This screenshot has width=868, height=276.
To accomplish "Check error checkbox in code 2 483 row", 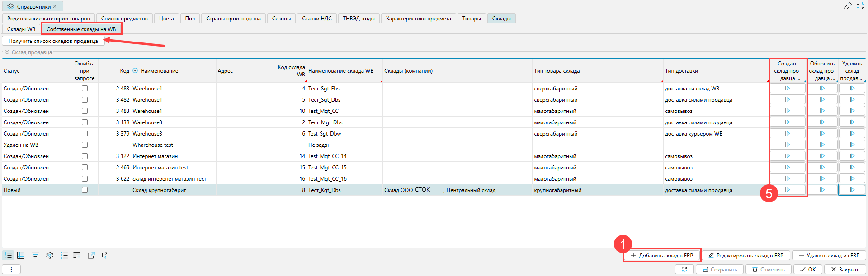I will 85,89.
